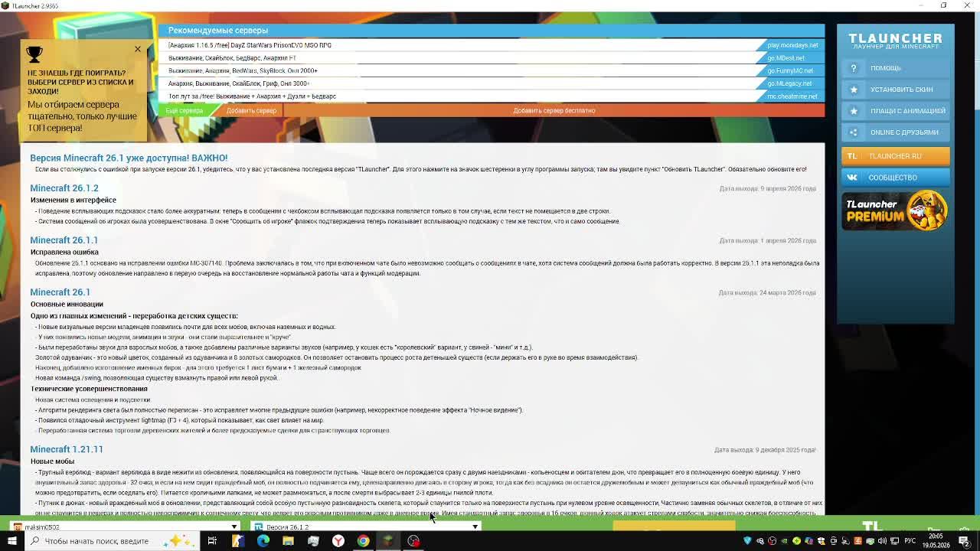This screenshot has height=551, width=980.
Task: Switch to the OBS taskbar icon
Action: click(413, 541)
